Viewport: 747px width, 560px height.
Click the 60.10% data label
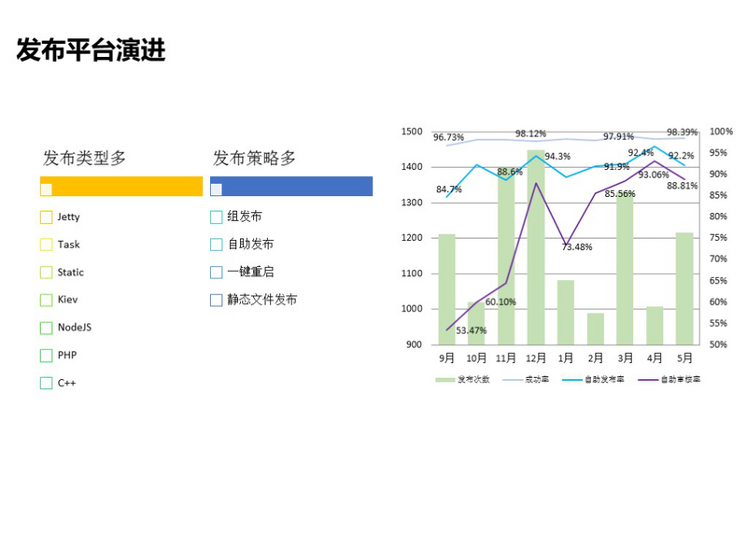[500, 301]
